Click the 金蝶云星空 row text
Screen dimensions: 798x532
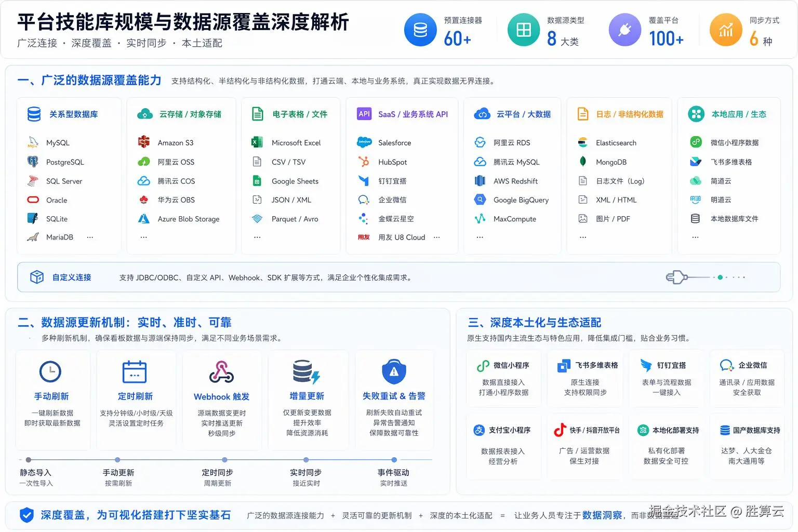pos(396,219)
